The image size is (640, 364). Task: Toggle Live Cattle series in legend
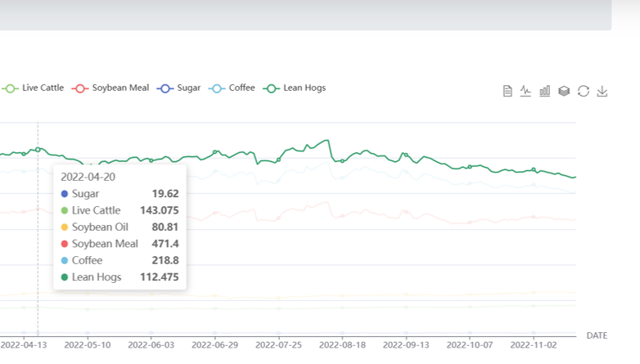coord(33,88)
